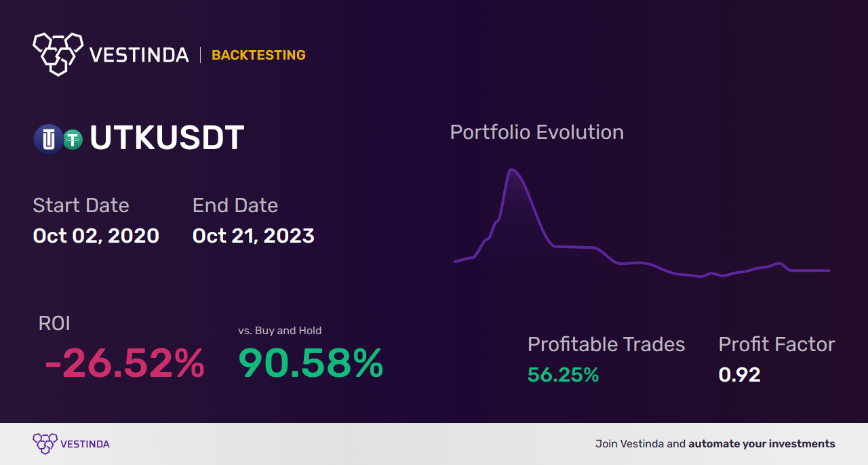Screen dimensions: 868x465
Task: Click the Profit Factor 0.92 value
Action: (x=739, y=375)
